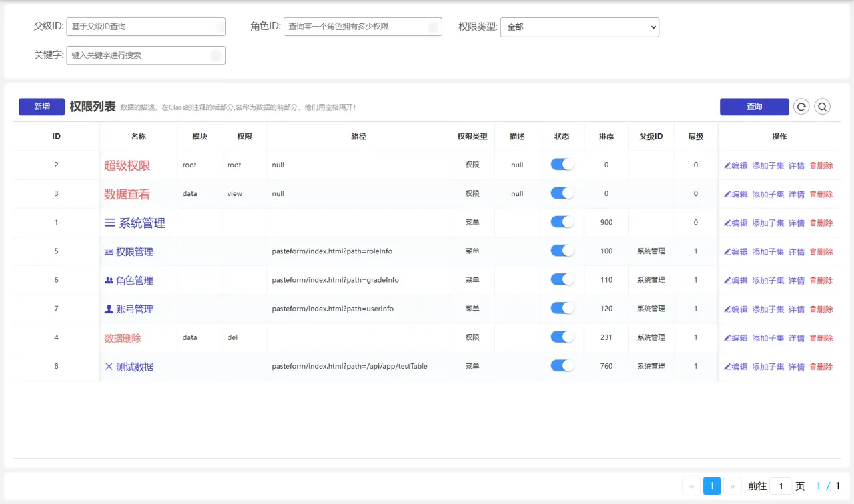Click the 前往 page number input
The height and width of the screenshot is (504, 854).
click(781, 486)
